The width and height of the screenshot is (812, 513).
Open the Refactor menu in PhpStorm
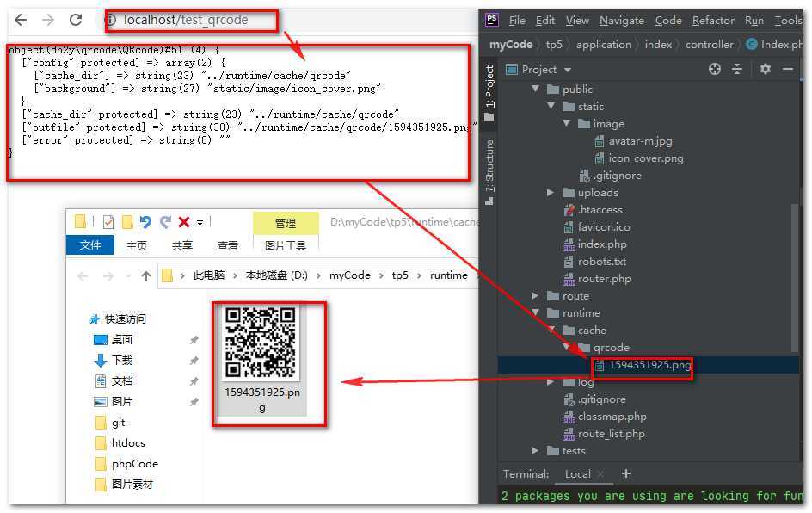714,20
